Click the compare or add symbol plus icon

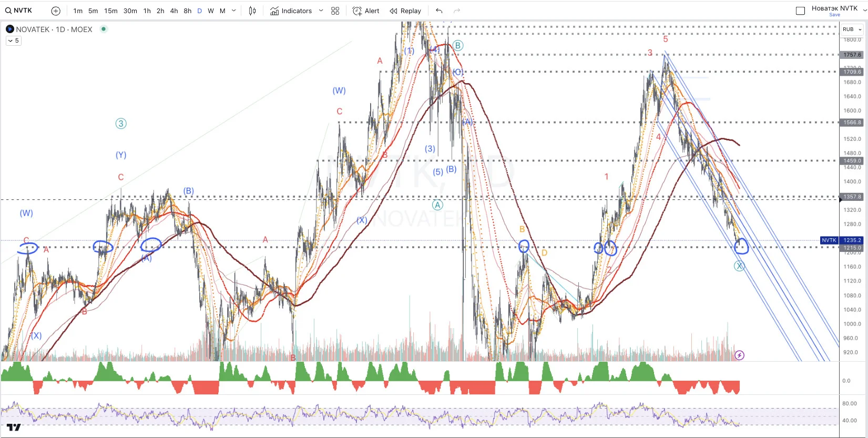click(56, 11)
